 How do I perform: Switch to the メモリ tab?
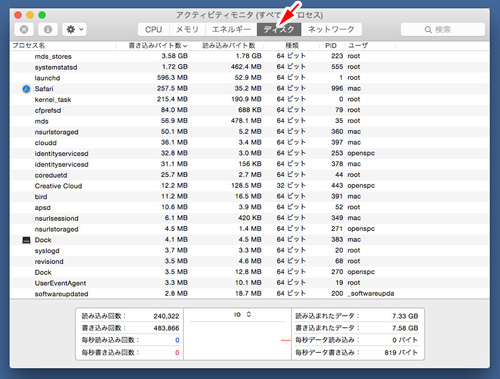pyautogui.click(x=187, y=30)
